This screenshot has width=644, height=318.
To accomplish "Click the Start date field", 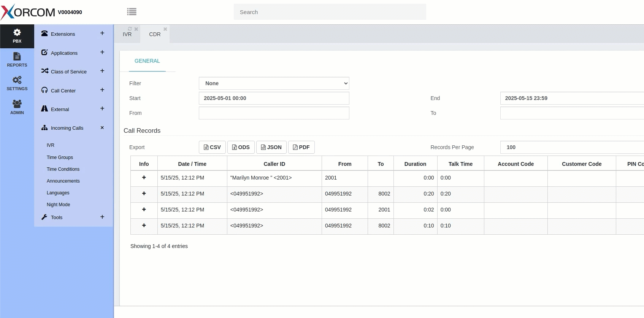I will coord(274,98).
